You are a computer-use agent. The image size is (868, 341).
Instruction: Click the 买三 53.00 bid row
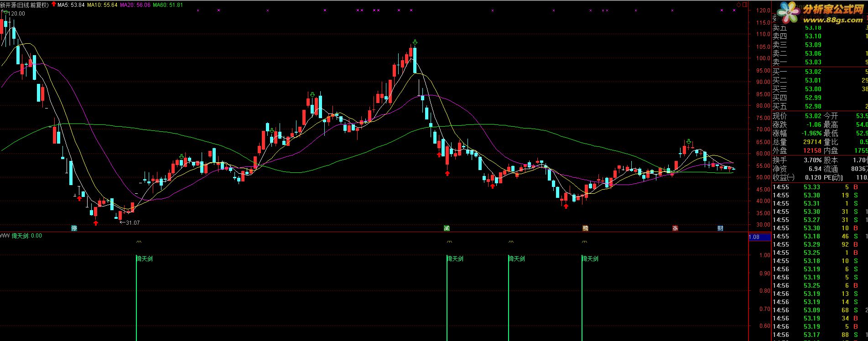(820, 89)
